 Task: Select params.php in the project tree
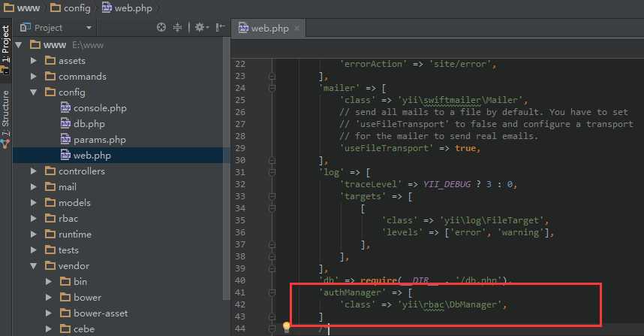pyautogui.click(x=119, y=139)
